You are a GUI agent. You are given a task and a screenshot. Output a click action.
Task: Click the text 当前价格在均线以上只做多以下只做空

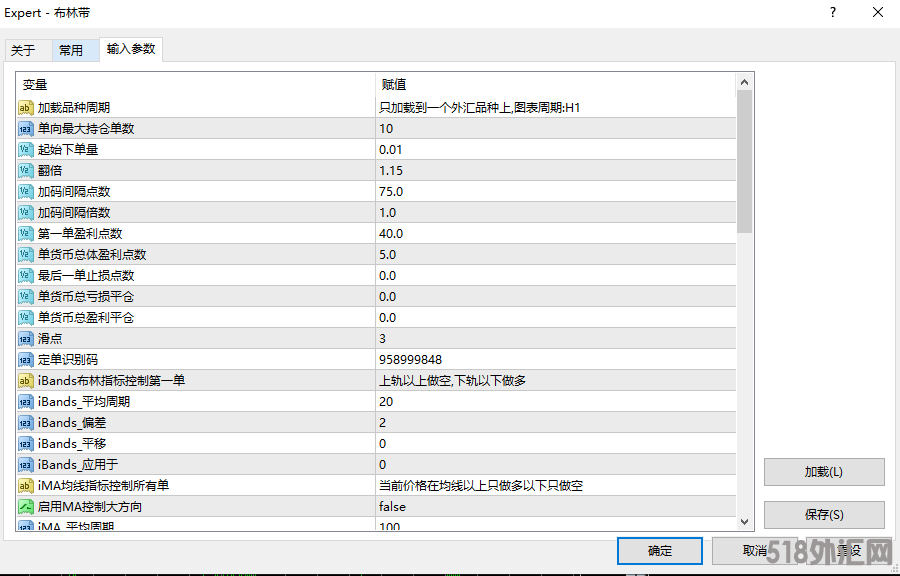point(481,485)
